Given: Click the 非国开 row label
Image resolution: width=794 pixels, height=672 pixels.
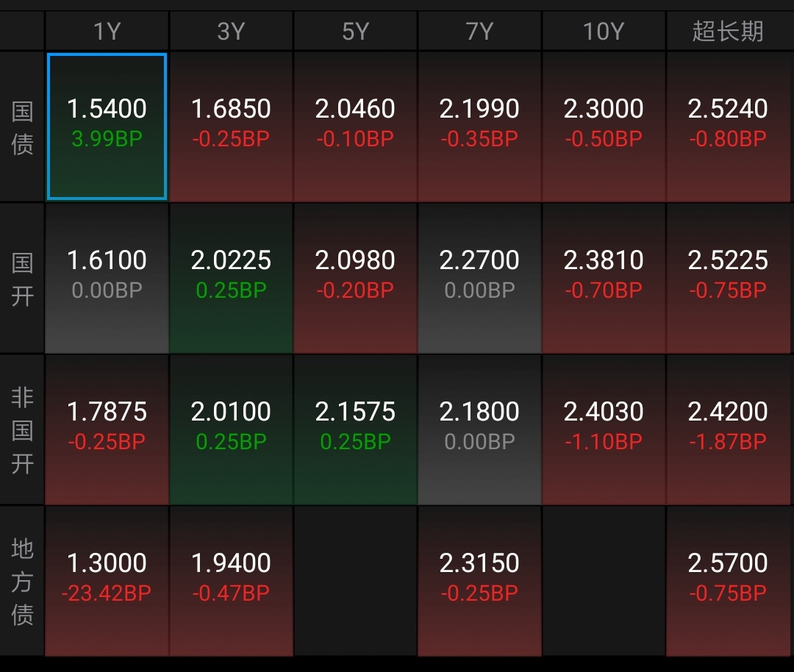Looking at the screenshot, I should click(22, 429).
